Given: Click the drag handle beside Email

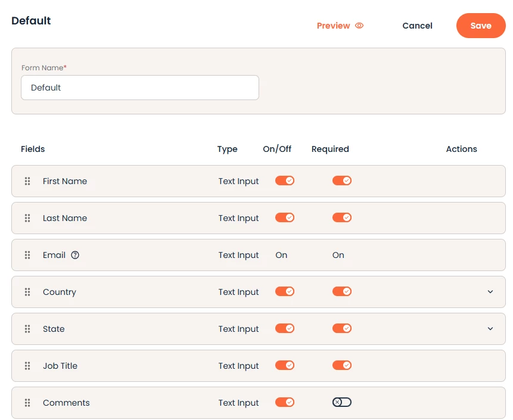Looking at the screenshot, I should [x=27, y=255].
